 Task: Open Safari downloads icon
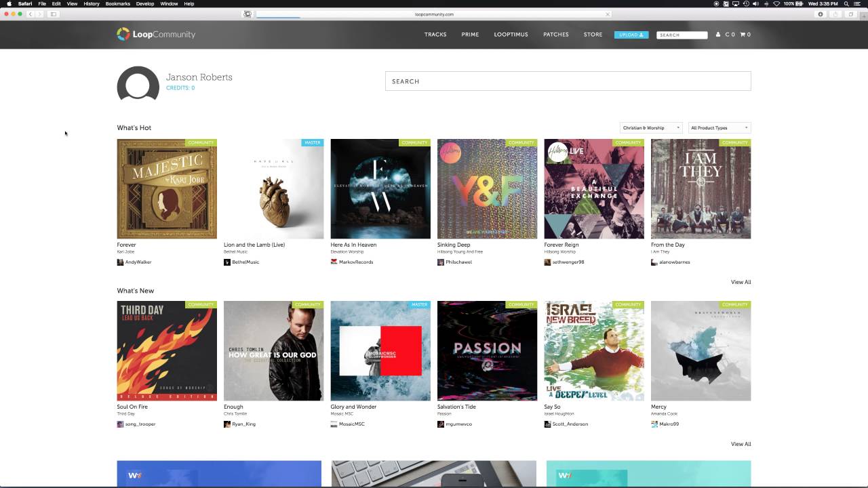tap(821, 14)
